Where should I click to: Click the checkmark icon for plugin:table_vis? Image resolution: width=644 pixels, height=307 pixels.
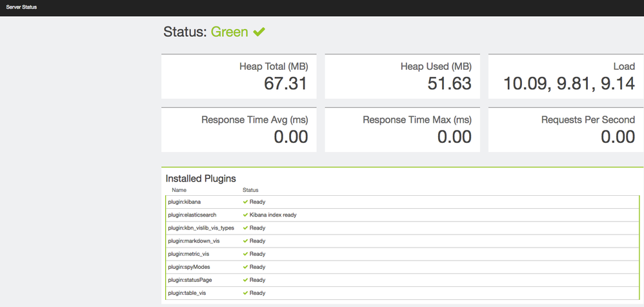[246, 293]
